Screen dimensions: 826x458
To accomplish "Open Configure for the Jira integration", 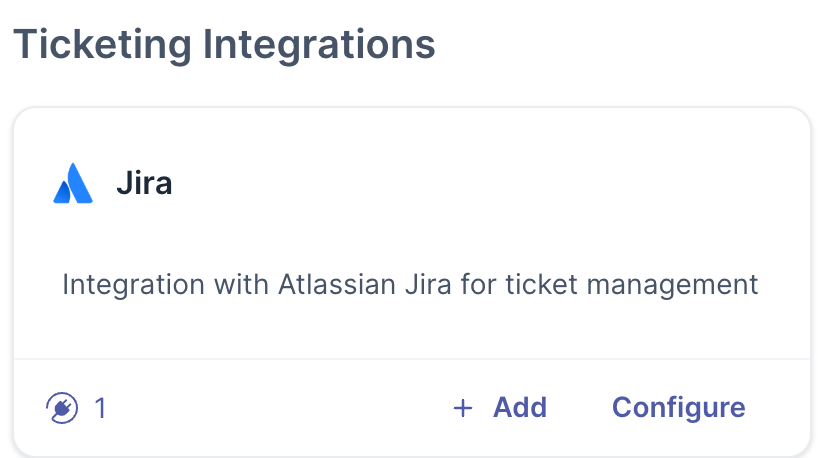I will 678,408.
